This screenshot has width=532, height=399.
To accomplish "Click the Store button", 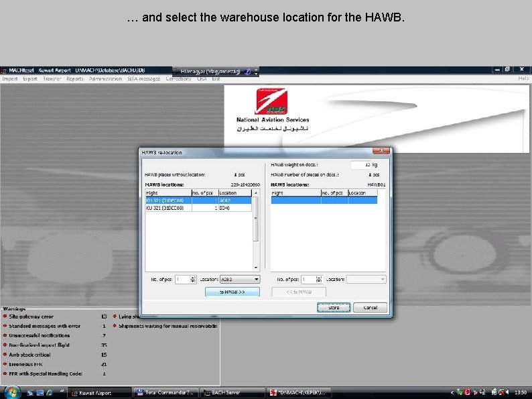I will [x=334, y=308].
